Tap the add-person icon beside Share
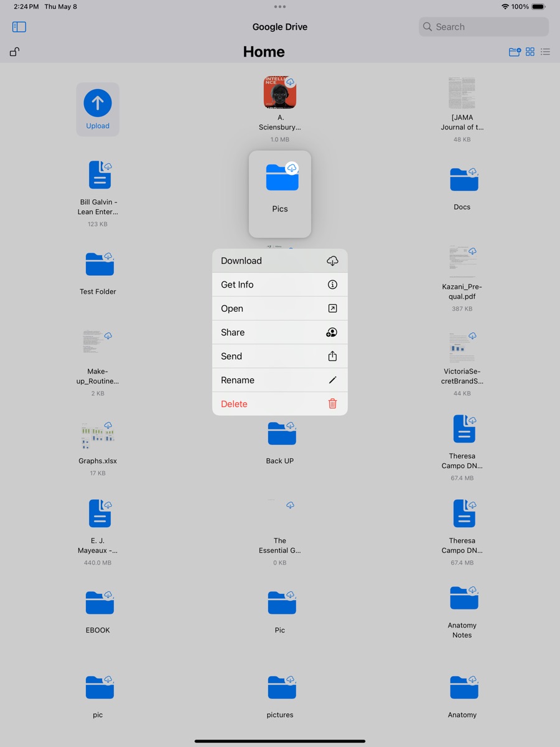This screenshot has width=560, height=747. (x=332, y=332)
